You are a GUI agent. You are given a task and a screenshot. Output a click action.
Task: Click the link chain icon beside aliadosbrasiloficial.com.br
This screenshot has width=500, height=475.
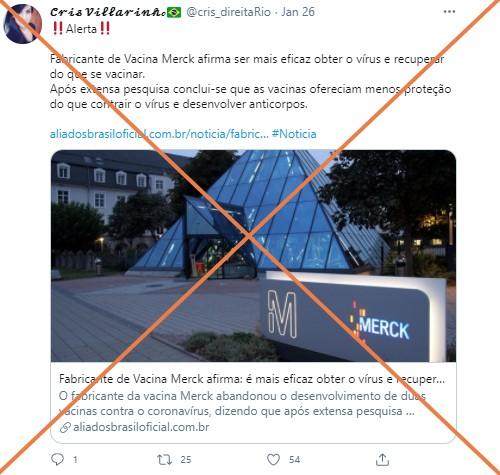pos(65,427)
